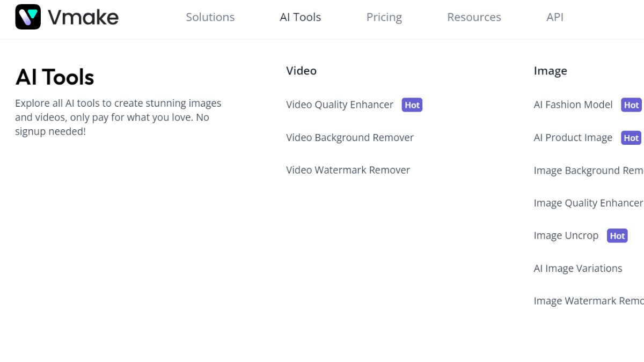Open the Solutions menu
The width and height of the screenshot is (644, 362).
(210, 17)
